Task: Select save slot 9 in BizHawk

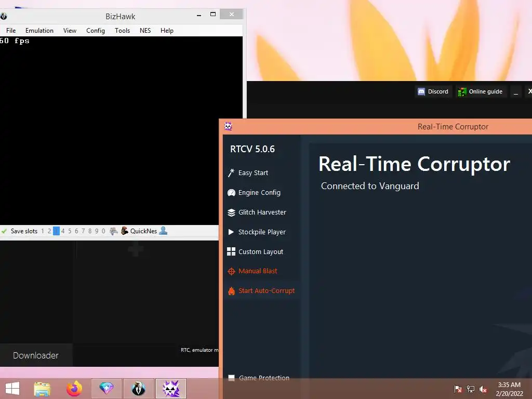Action: tap(97, 231)
